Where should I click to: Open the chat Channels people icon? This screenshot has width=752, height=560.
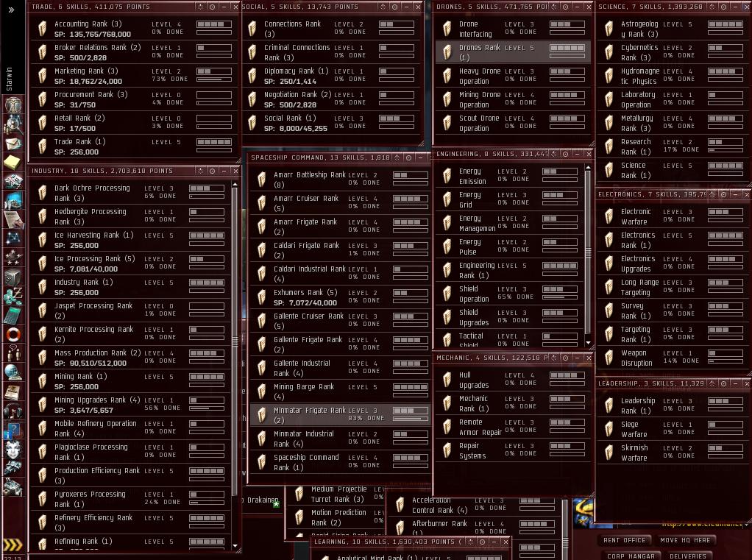pyautogui.click(x=13, y=353)
